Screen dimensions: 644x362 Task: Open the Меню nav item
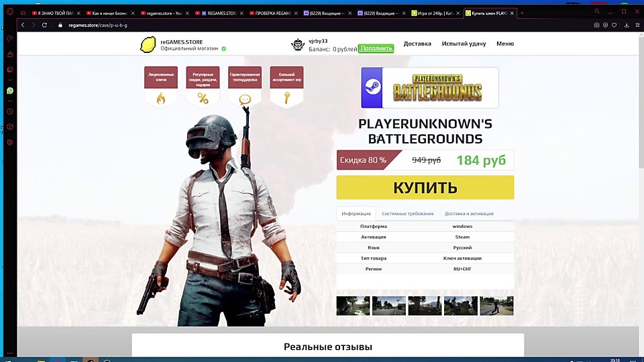pyautogui.click(x=505, y=44)
